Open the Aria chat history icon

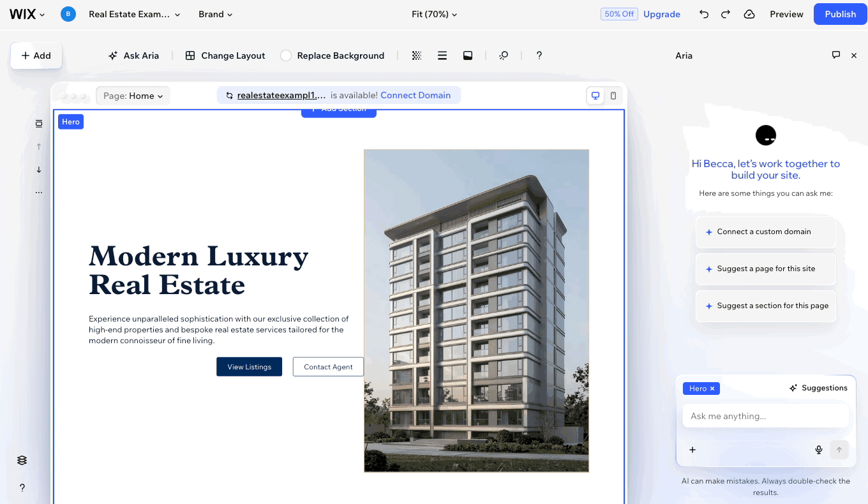click(x=836, y=56)
